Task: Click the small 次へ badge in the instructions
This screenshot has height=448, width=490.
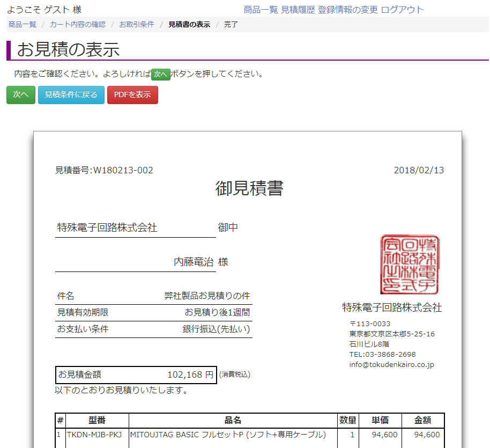Action: click(x=160, y=74)
